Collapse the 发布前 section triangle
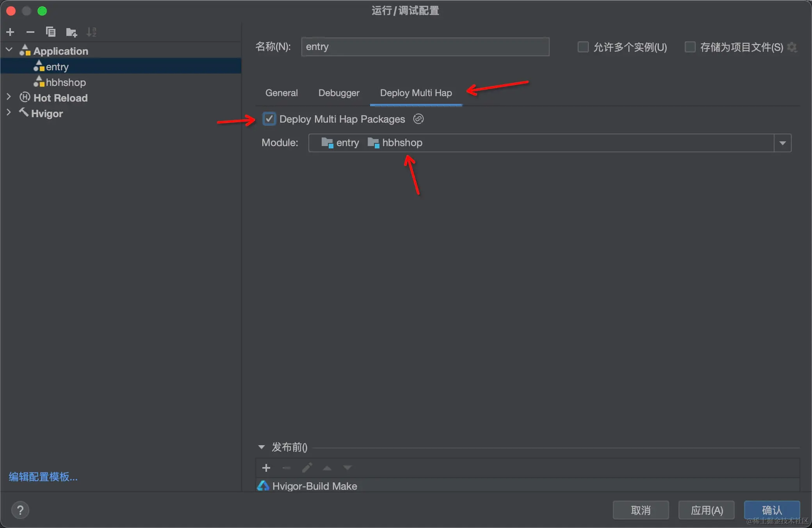This screenshot has height=528, width=812. click(262, 447)
